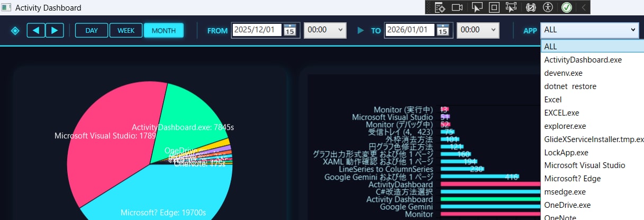Image resolution: width=644 pixels, height=220 pixels.
Task: Run the accessibility scan icon in the debug toolbar
Action: pos(548,7)
